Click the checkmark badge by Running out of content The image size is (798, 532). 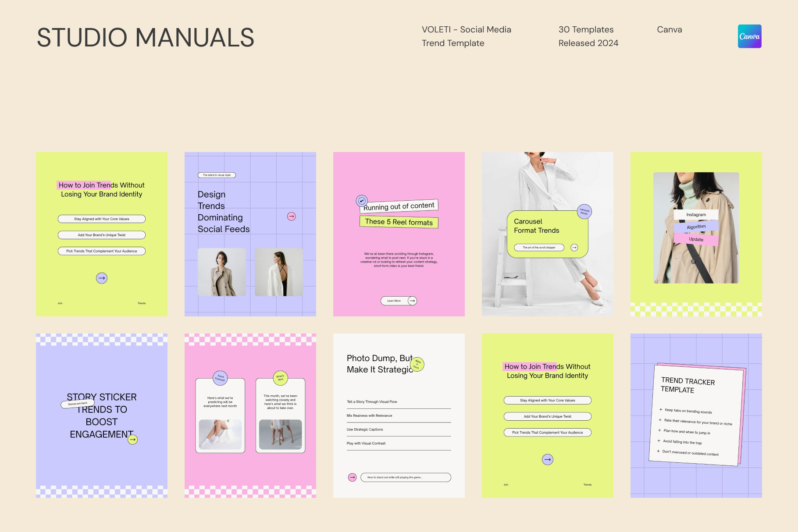click(x=361, y=201)
